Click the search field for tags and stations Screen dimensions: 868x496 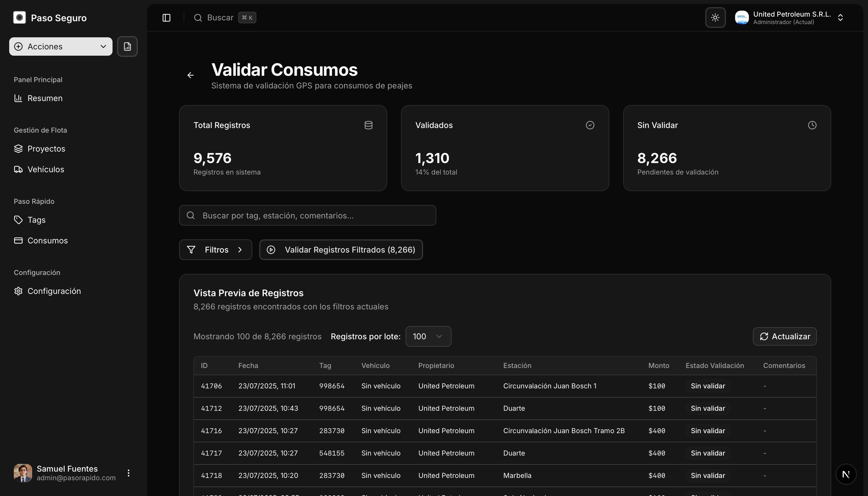[x=307, y=215]
